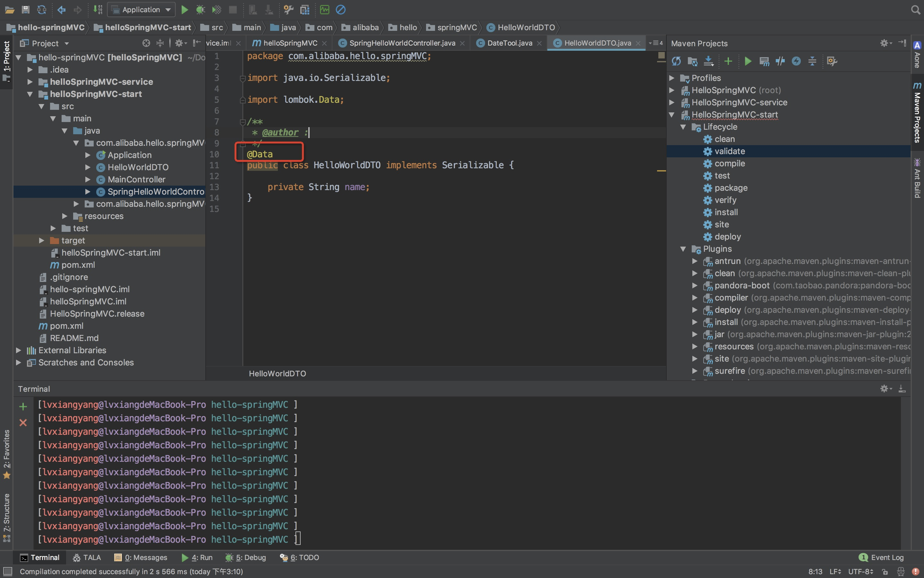The width and height of the screenshot is (924, 578).
Task: Close the HelloWorldDTO.java tab
Action: point(637,43)
